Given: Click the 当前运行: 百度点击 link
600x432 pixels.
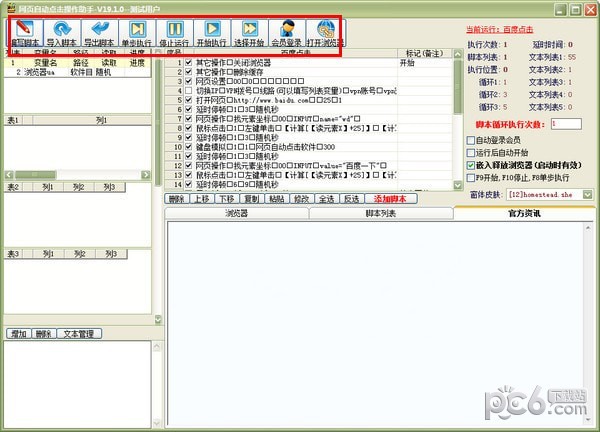Looking at the screenshot, I should 499,29.
